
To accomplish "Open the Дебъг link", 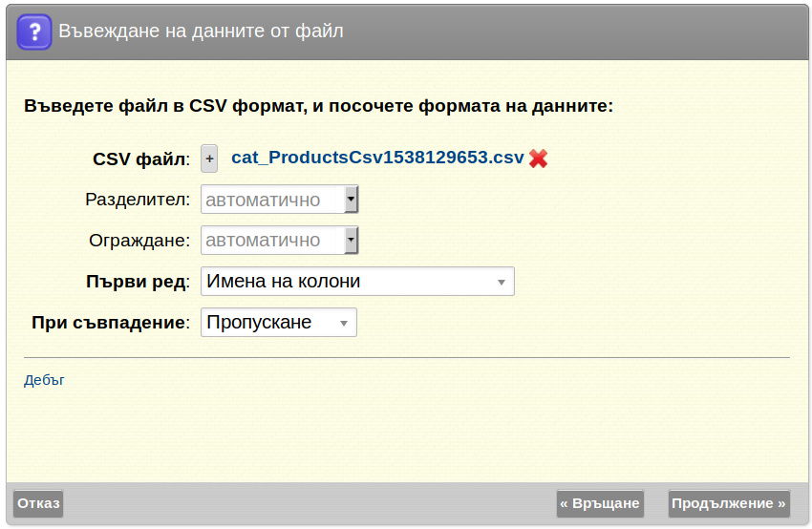I will coord(44,380).
